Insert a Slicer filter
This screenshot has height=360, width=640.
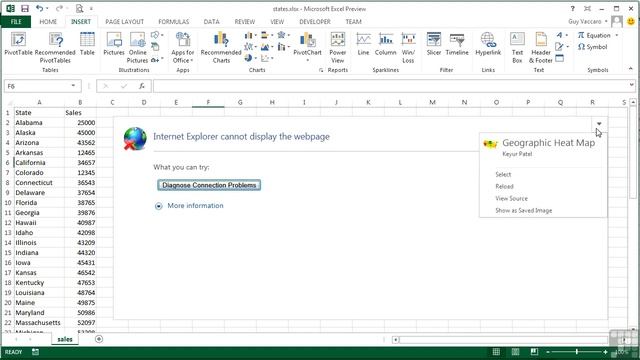click(433, 44)
